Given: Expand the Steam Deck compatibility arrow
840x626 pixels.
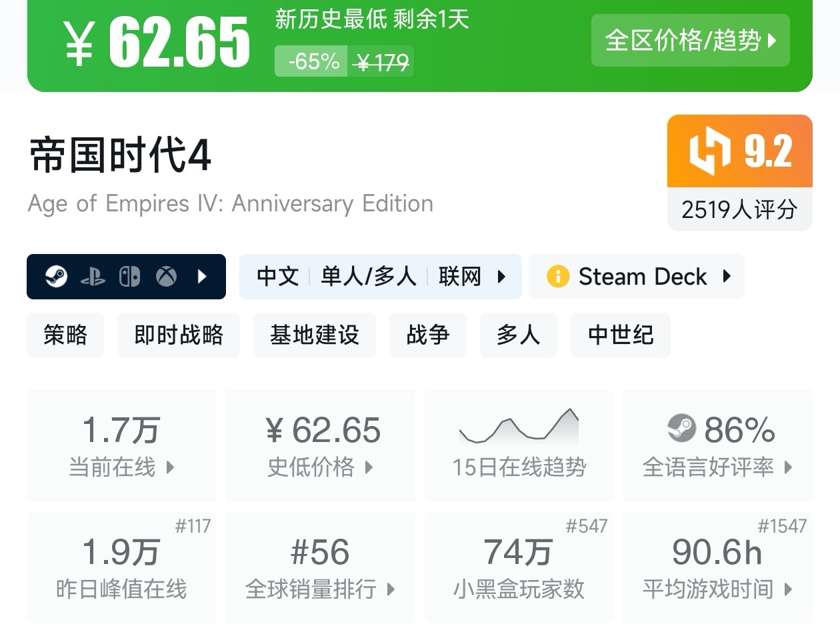Looking at the screenshot, I should point(727,276).
